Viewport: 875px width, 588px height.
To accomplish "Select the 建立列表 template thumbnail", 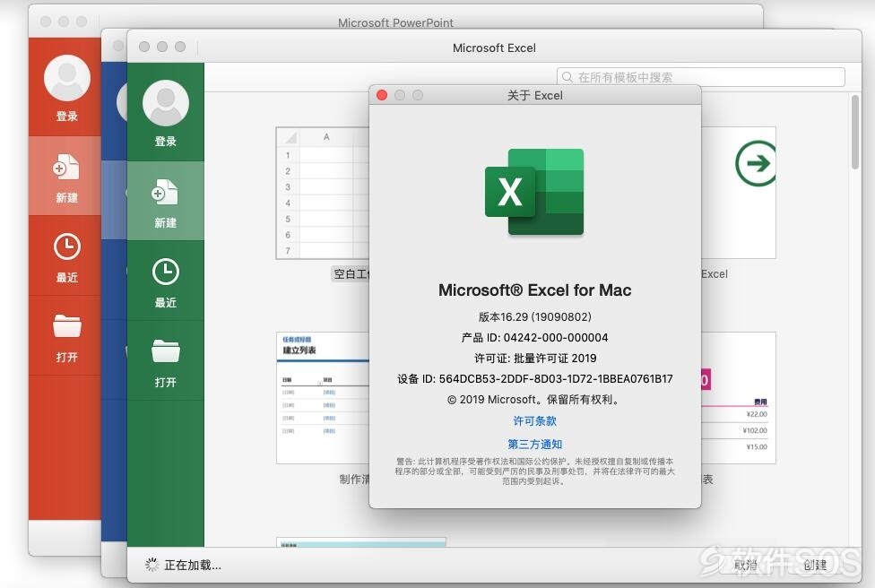I will [323, 398].
